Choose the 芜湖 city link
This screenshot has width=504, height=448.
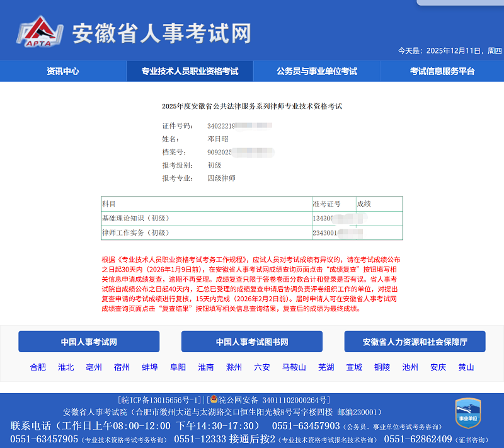click(x=326, y=367)
